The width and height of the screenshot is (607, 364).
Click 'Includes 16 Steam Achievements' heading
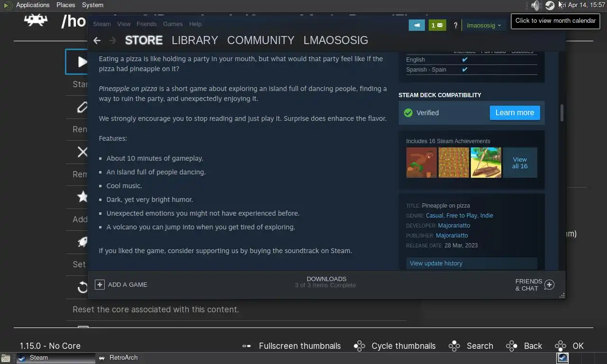tap(448, 141)
